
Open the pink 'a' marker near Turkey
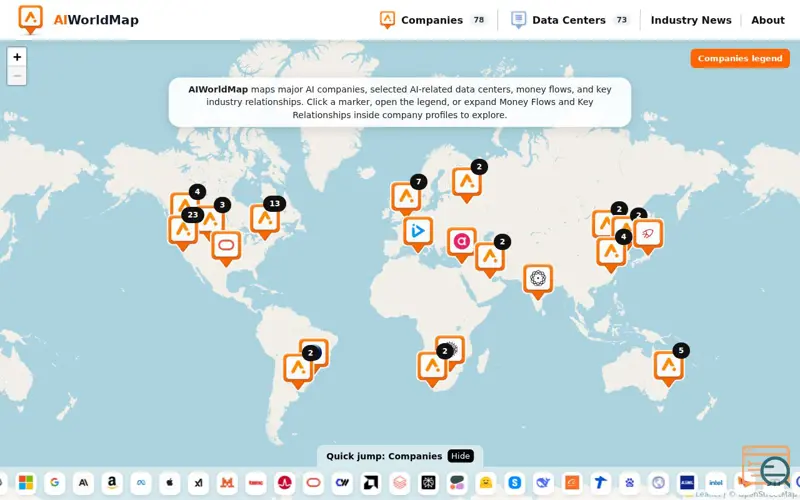[462, 244]
